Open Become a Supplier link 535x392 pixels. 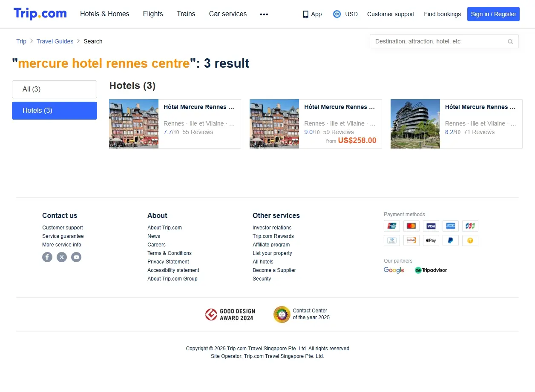(274, 270)
